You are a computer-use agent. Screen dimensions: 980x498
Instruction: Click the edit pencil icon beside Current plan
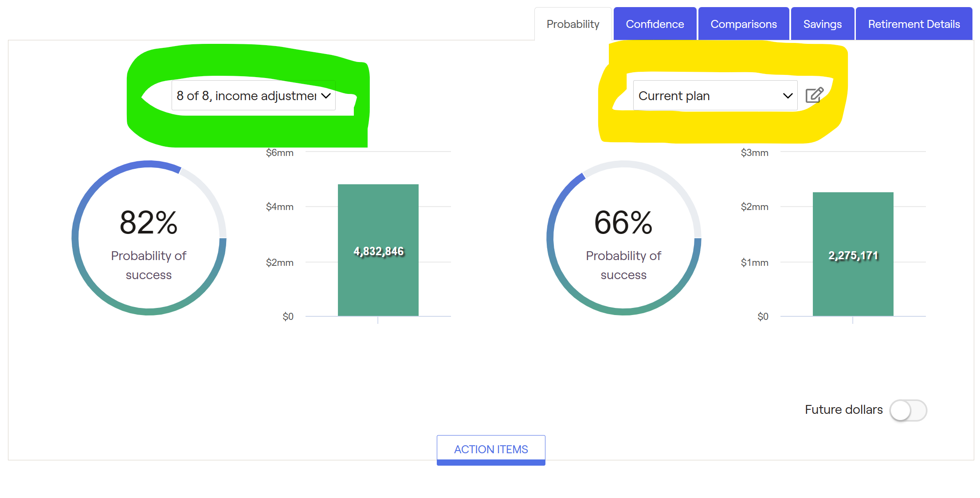pos(814,95)
